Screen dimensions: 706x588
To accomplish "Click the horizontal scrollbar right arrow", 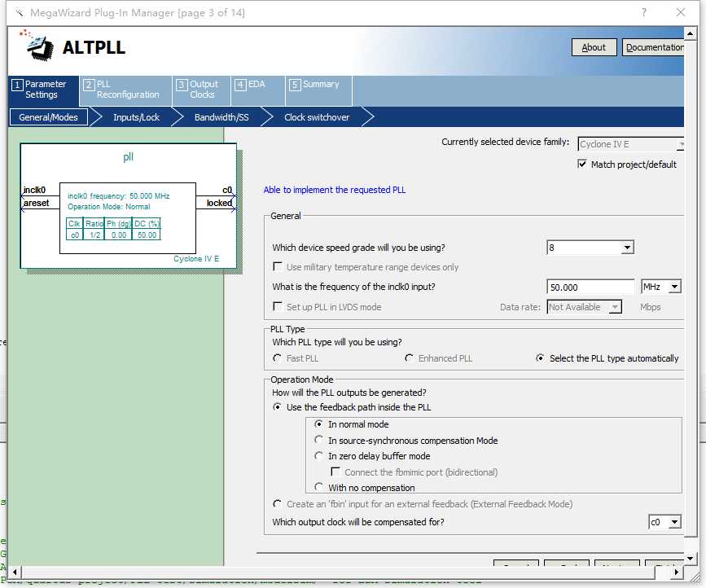I will click(x=677, y=573).
